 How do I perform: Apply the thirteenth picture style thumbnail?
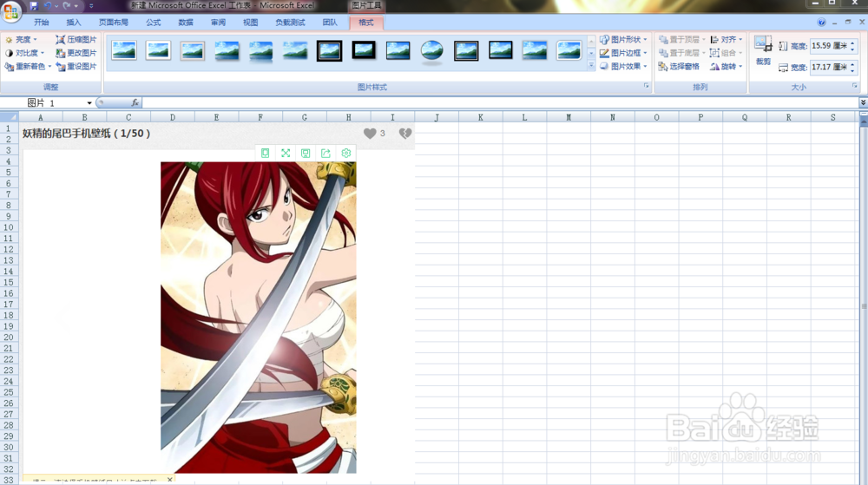pos(535,51)
